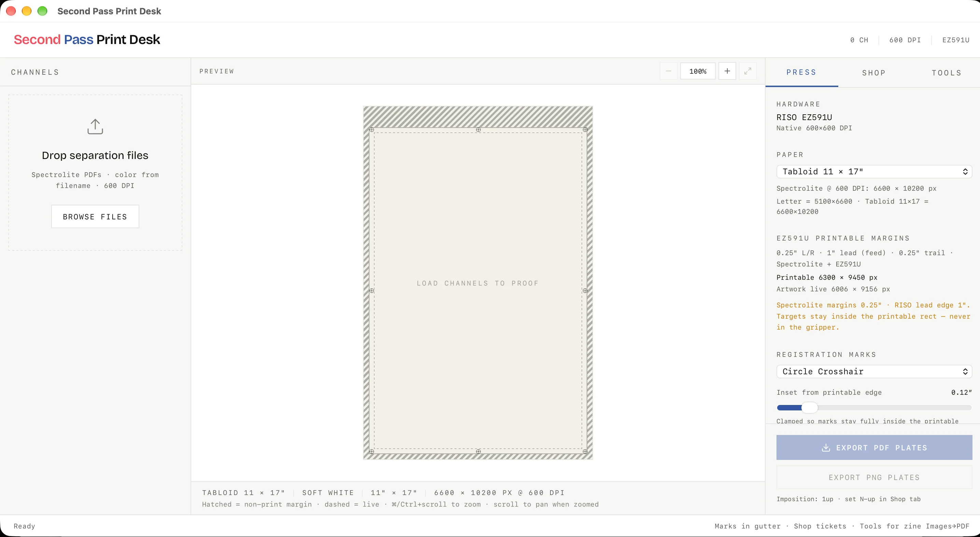Image resolution: width=980 pixels, height=537 pixels.
Task: Adjust the Inset from printable edge slider
Action: (874, 408)
